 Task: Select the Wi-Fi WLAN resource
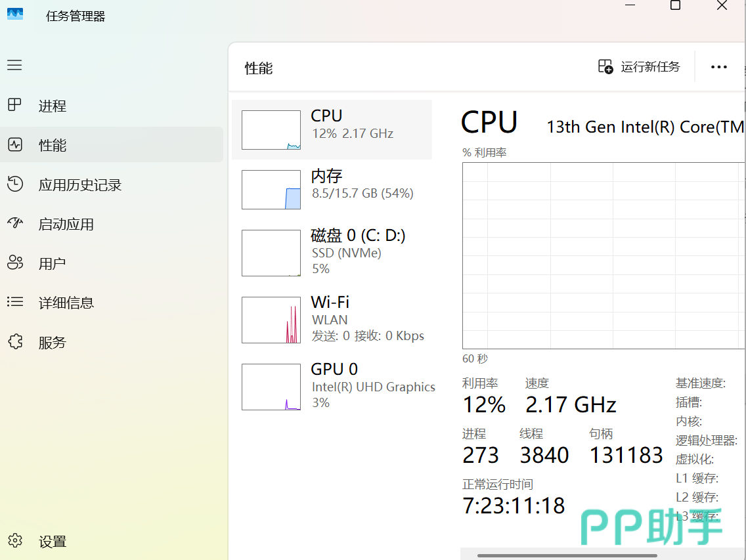coord(332,319)
